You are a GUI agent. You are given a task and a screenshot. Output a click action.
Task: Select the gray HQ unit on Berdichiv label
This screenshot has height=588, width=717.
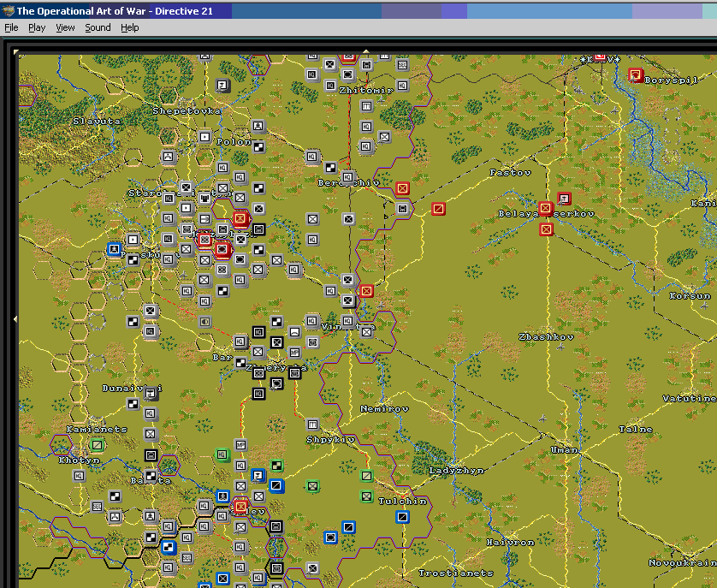(x=347, y=176)
